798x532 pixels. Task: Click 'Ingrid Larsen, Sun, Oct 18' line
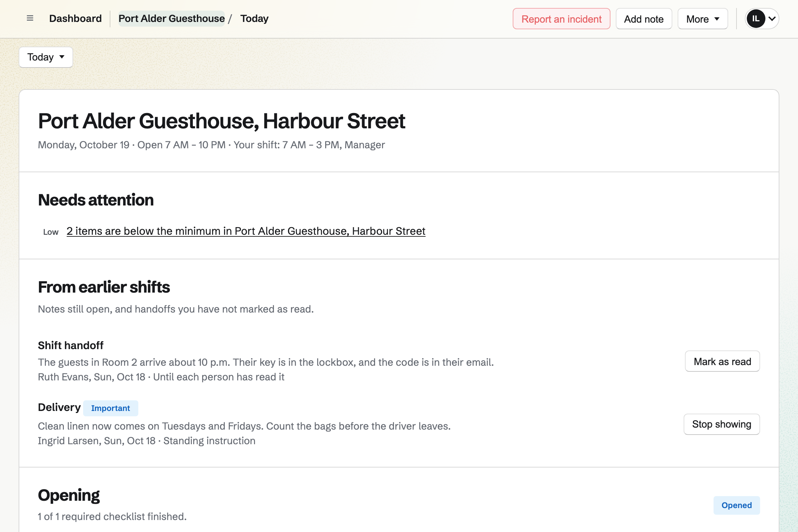point(147,441)
